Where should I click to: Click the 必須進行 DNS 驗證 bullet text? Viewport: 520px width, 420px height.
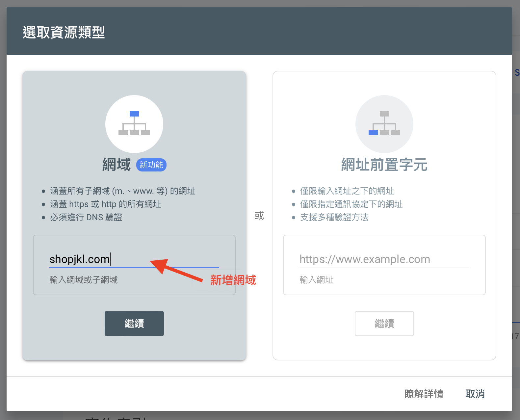(x=86, y=217)
